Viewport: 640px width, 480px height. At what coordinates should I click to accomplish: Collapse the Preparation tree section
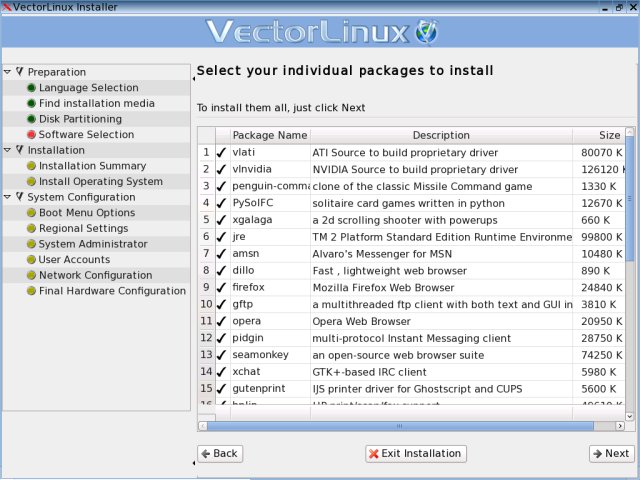point(7,72)
